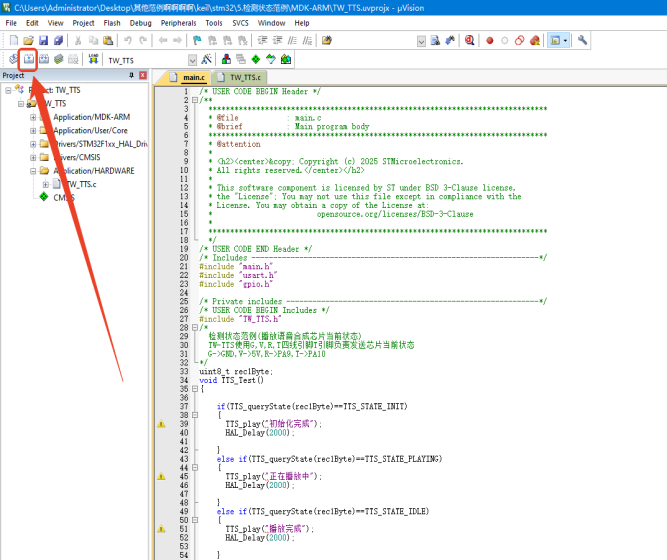Click the Build target icon highlighted in red
667x560 pixels.
coord(29,59)
